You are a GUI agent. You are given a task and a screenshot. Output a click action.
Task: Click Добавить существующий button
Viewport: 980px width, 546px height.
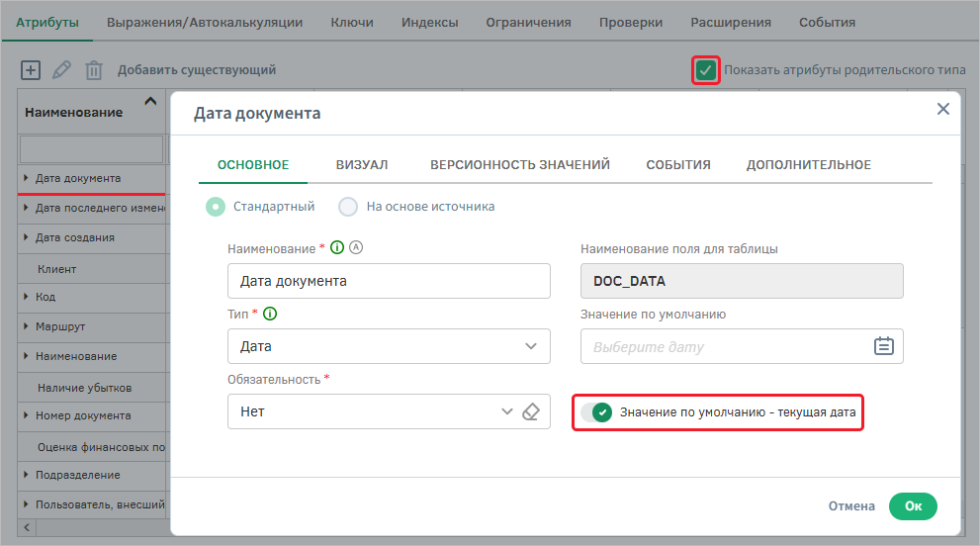tap(197, 70)
